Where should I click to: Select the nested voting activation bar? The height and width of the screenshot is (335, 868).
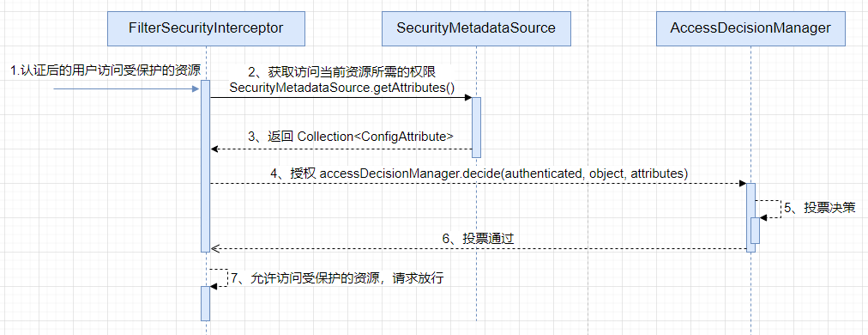coord(755,230)
